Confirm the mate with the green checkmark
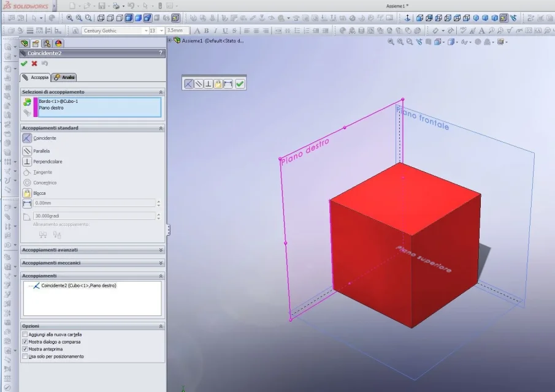The image size is (555, 392). [x=24, y=63]
